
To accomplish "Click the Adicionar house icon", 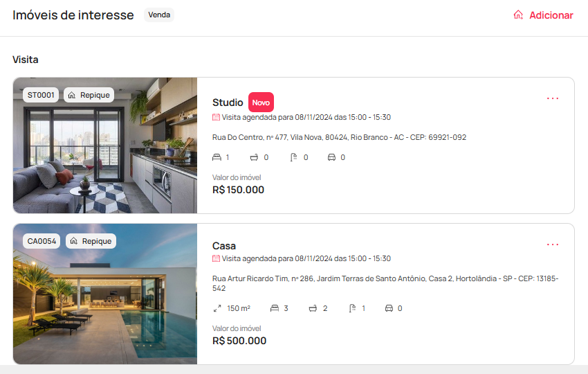I will pos(518,15).
